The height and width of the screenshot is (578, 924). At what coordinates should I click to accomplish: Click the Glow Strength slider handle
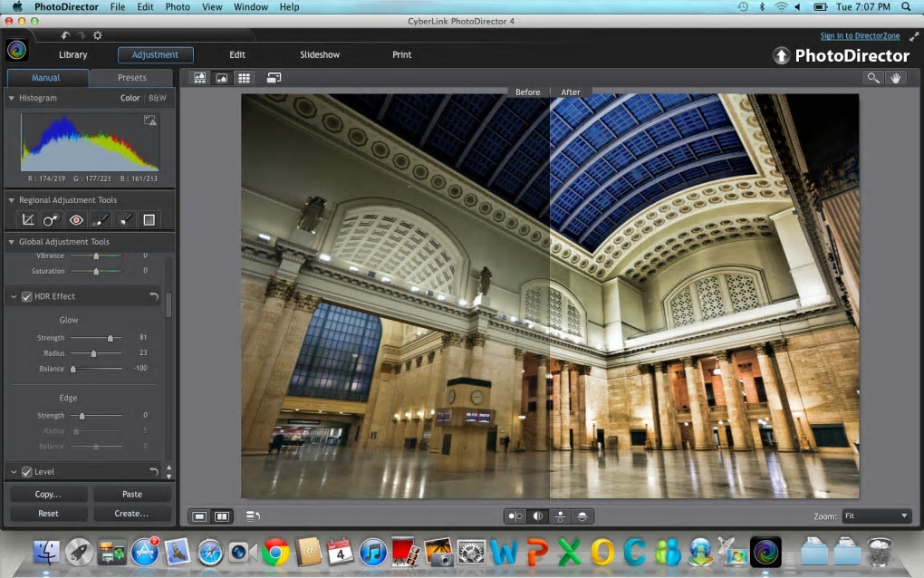[x=111, y=338]
